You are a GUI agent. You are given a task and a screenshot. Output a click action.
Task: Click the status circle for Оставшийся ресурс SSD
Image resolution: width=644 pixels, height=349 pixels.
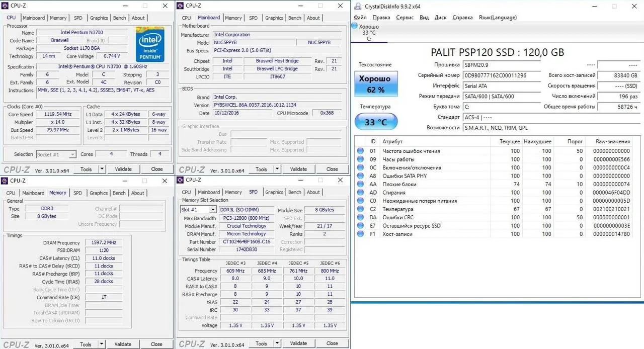click(360, 226)
